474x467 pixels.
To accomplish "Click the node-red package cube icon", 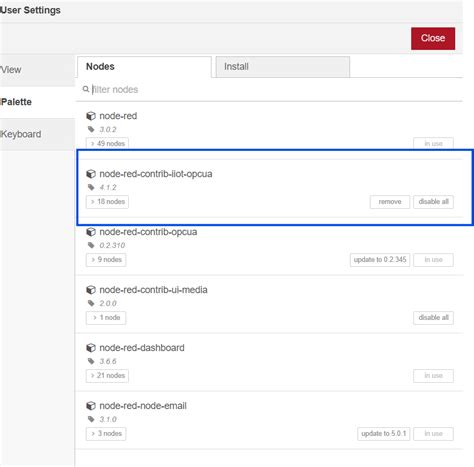I will tap(91, 116).
